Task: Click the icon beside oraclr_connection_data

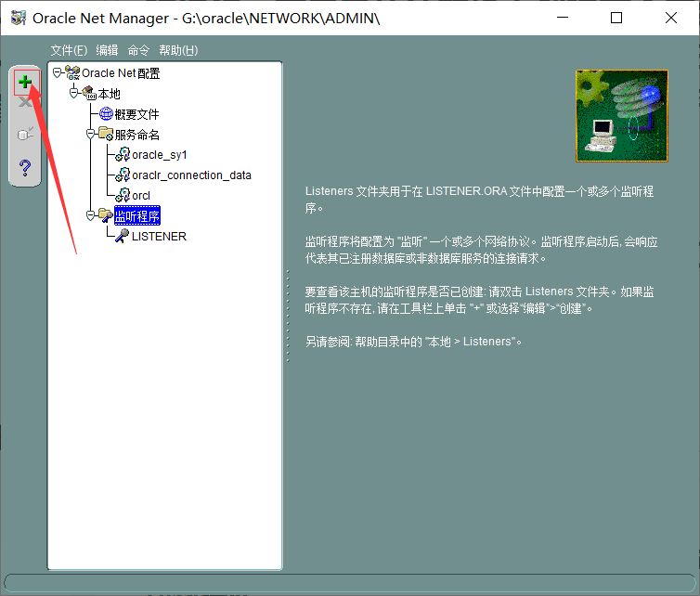Action: pos(123,175)
